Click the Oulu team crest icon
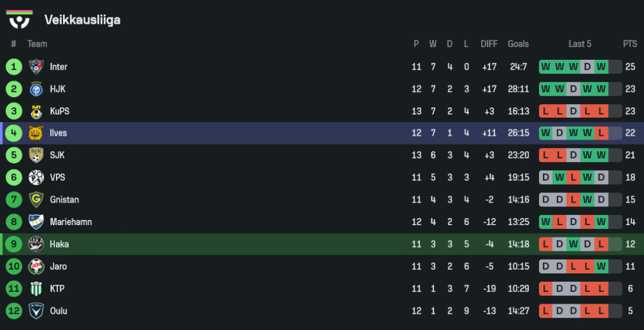 [35, 311]
